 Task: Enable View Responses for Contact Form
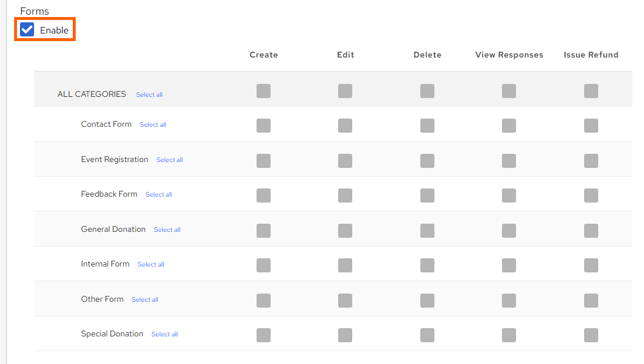tap(508, 126)
